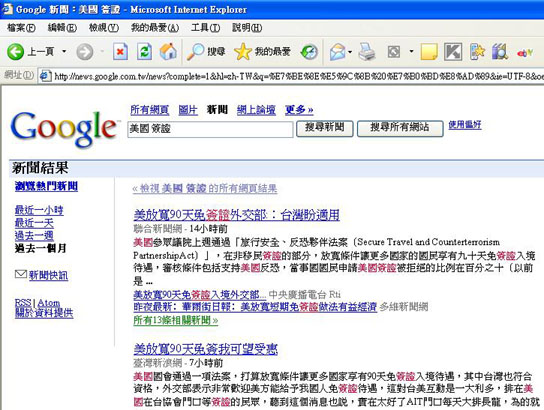Viewport: 544px width, 410px height.
Task: Open related story from 中央廣播電台
Action: [200, 295]
